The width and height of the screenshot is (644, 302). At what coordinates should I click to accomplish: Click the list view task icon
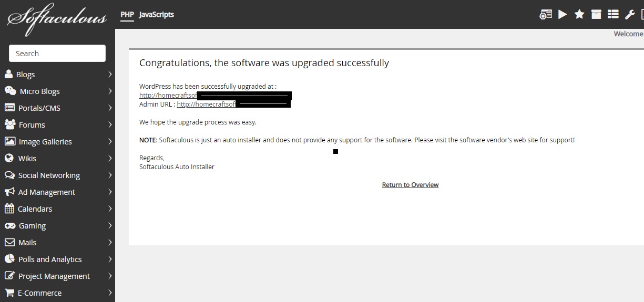point(613,14)
